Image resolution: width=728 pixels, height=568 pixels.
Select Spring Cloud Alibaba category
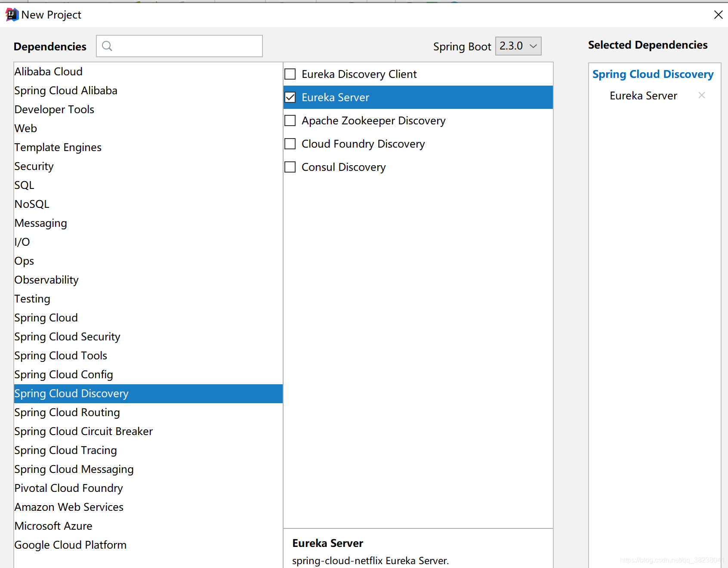pyautogui.click(x=148, y=90)
